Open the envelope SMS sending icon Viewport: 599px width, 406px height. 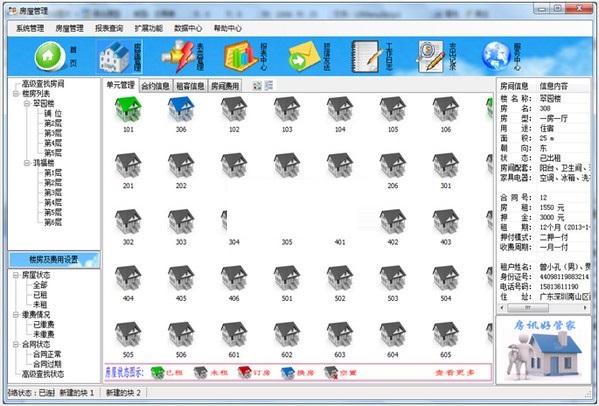point(304,57)
